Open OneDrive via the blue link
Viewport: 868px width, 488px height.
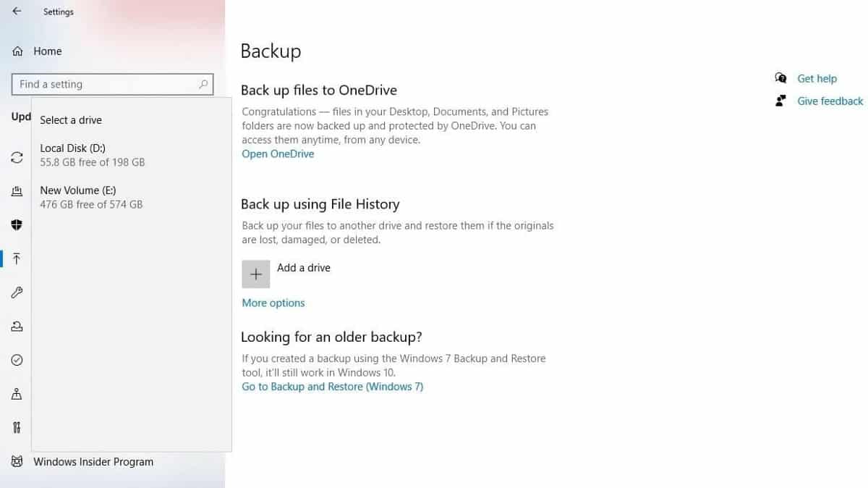278,153
